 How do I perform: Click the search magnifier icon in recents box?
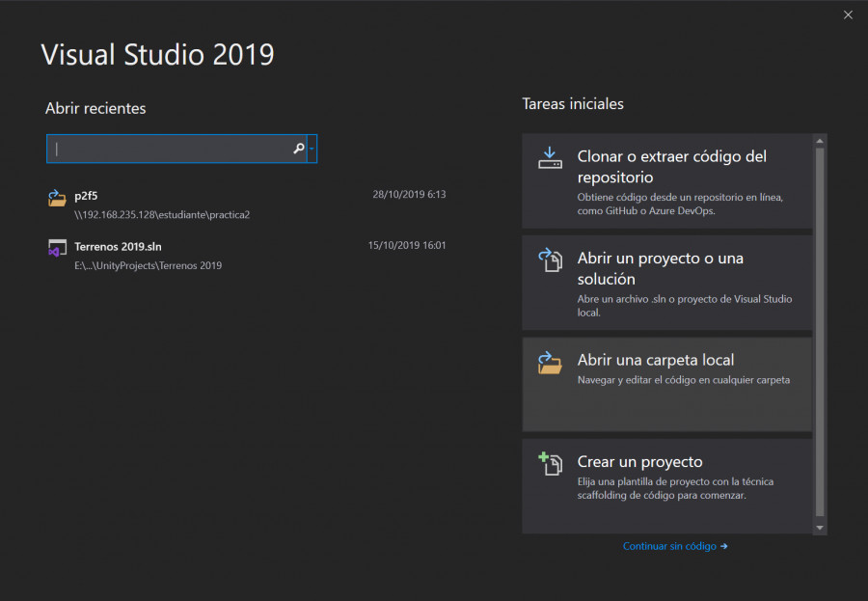coord(298,149)
